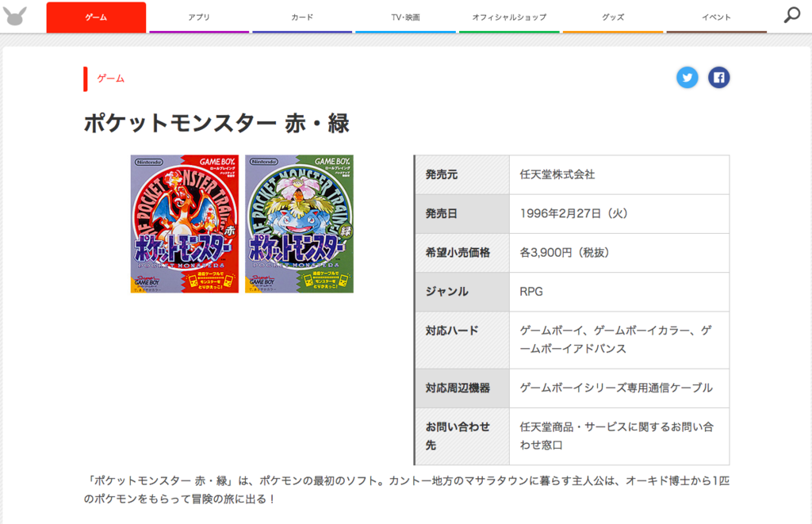The width and height of the screenshot is (812, 524).
Task: Select the ゲーム tab
Action: [96, 17]
